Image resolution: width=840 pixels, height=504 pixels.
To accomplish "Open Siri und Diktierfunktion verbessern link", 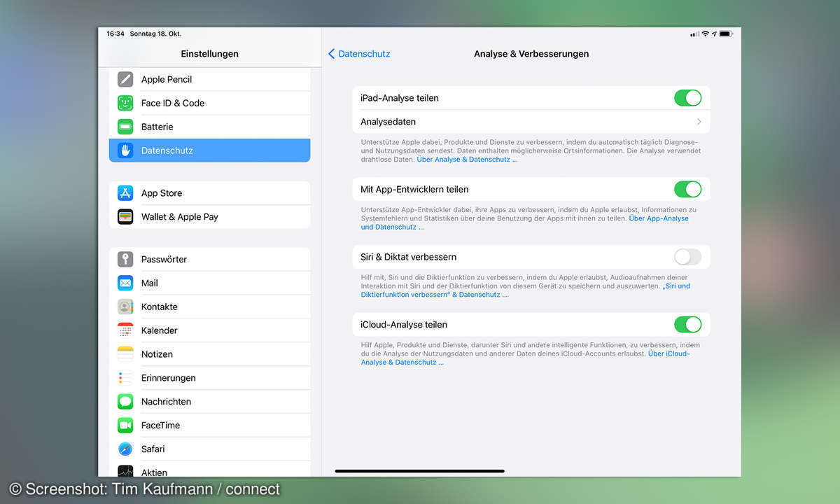I will pos(526,290).
